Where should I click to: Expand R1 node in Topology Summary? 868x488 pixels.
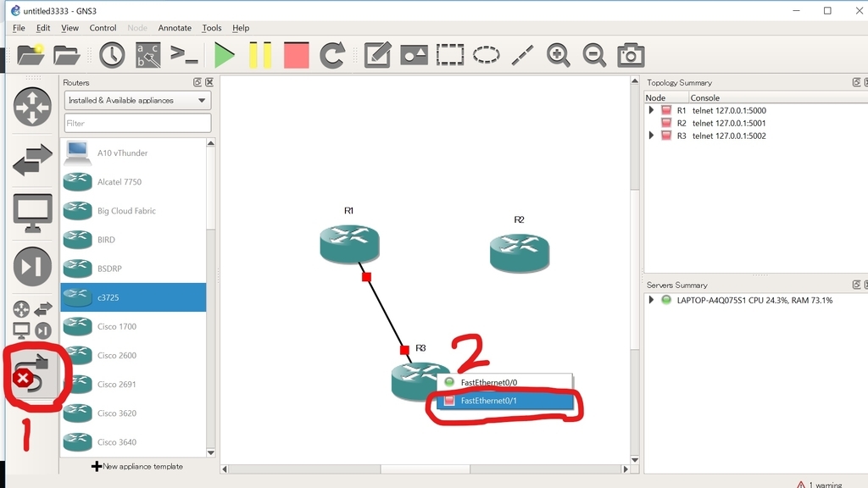(652, 110)
